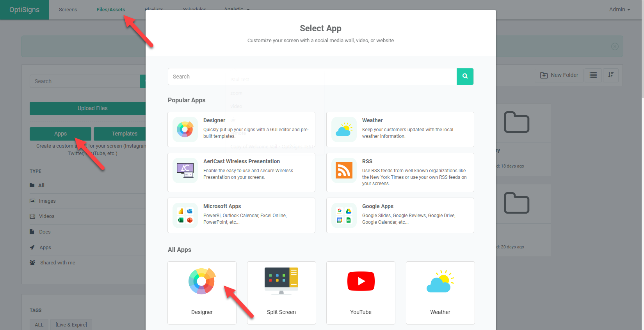Open the Microsoft Apps card

[x=241, y=215]
